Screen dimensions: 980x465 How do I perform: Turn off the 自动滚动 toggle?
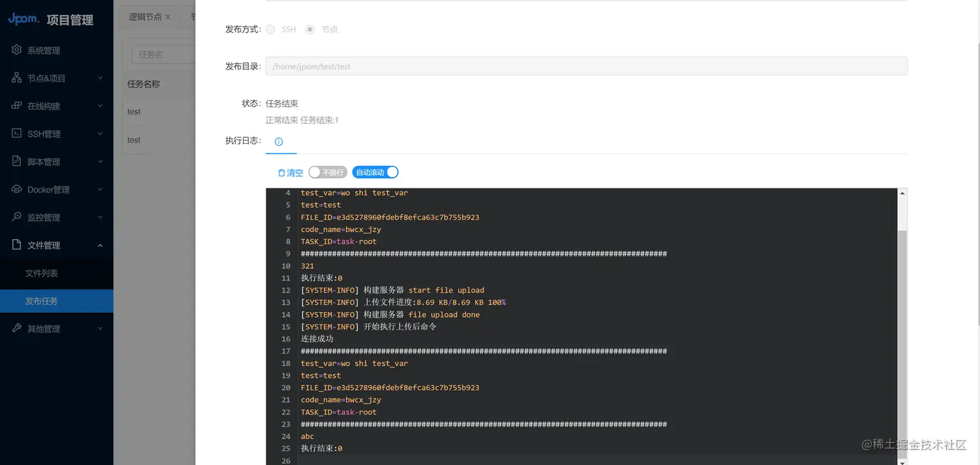(x=375, y=172)
